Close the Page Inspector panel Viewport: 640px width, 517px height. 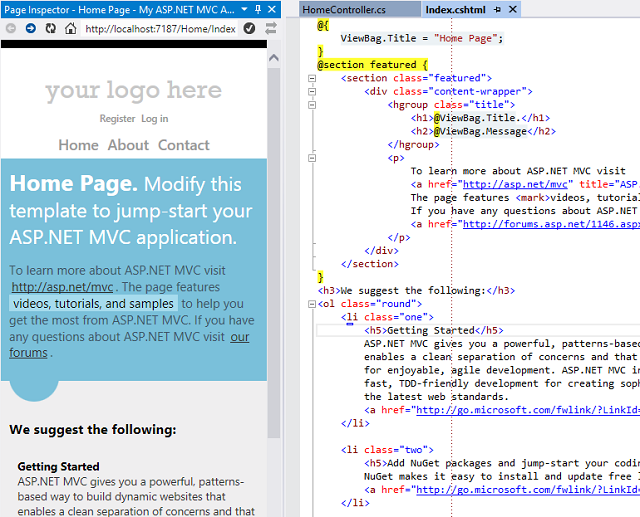pos(272,9)
